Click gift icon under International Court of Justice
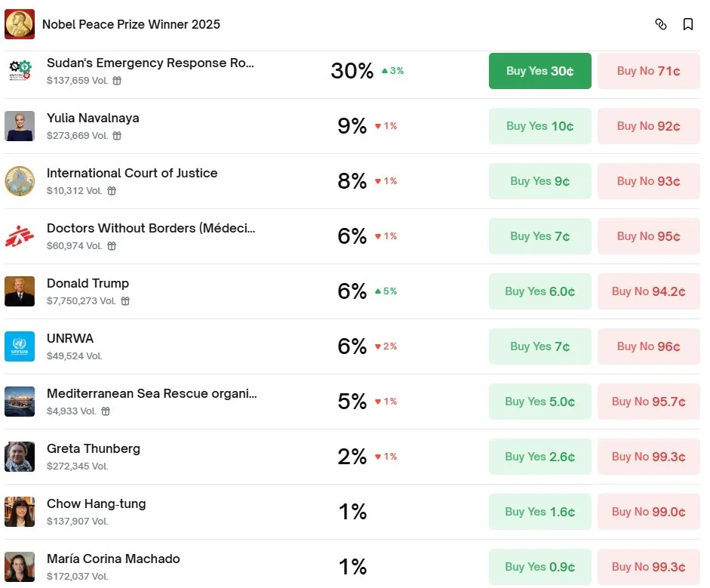The height and width of the screenshot is (588, 710). click(112, 191)
